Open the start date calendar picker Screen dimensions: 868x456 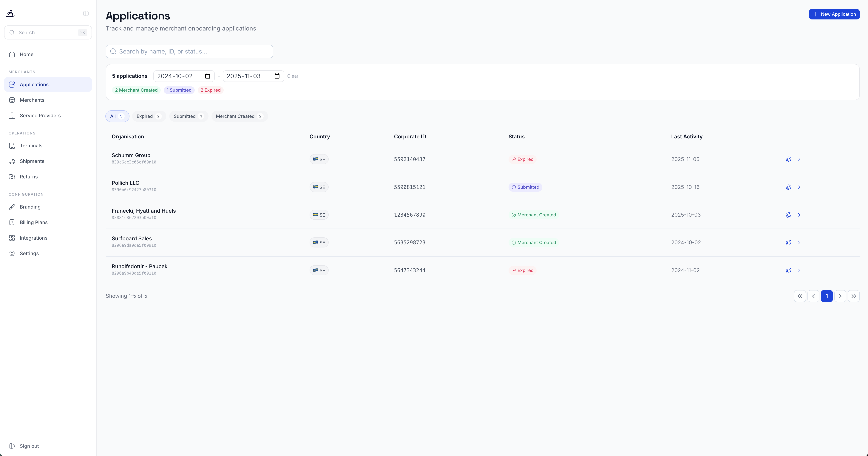coord(207,76)
